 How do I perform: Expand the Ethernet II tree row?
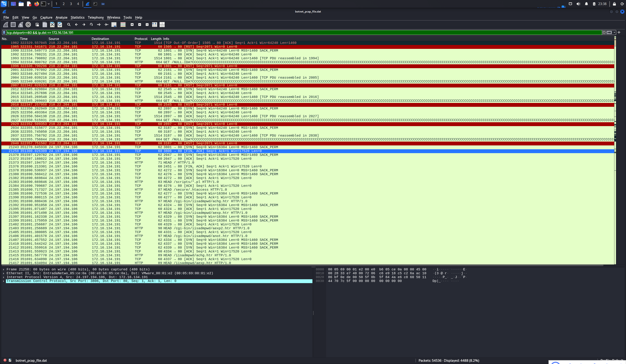3,273
